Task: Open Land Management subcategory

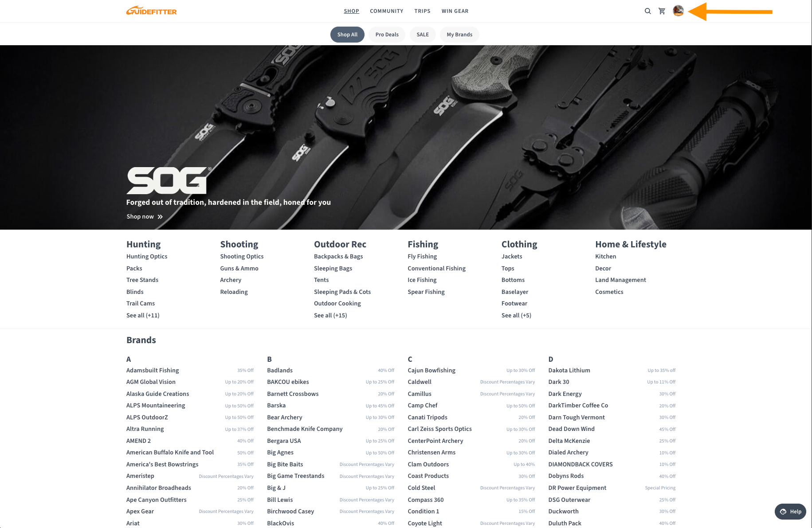Action: click(620, 280)
